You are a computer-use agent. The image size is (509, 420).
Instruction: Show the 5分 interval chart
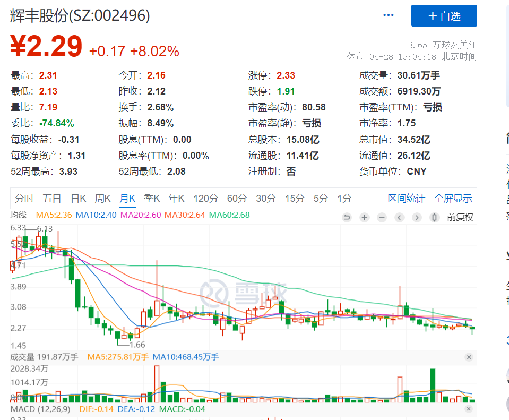pyautogui.click(x=321, y=198)
